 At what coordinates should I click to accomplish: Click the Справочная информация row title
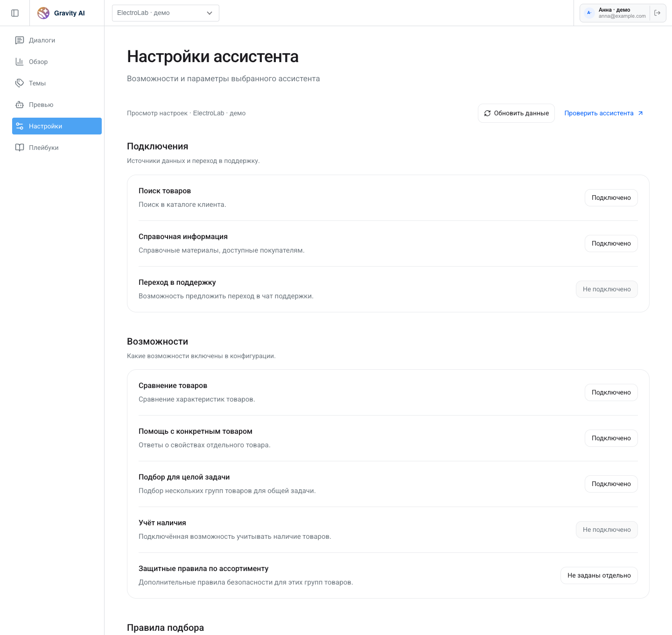(x=183, y=237)
